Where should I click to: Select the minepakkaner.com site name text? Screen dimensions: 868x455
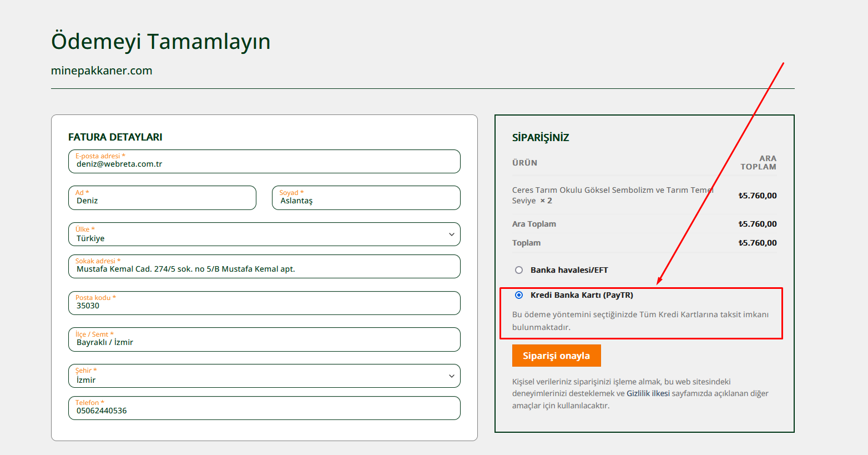102,71
